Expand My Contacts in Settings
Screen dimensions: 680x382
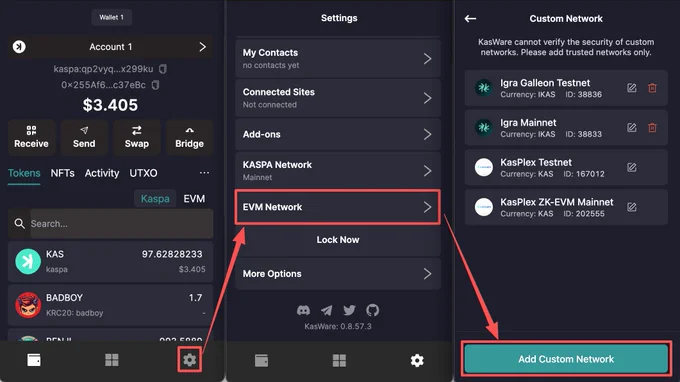pyautogui.click(x=338, y=59)
